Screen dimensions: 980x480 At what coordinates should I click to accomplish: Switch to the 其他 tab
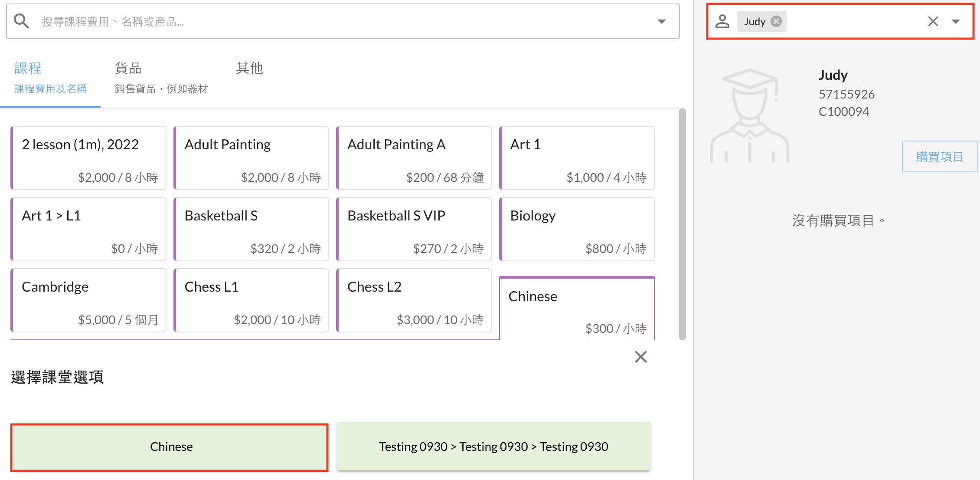250,69
